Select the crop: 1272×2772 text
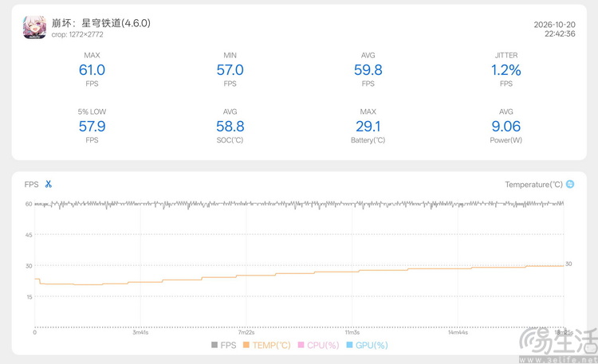The image size is (598, 364). (77, 35)
